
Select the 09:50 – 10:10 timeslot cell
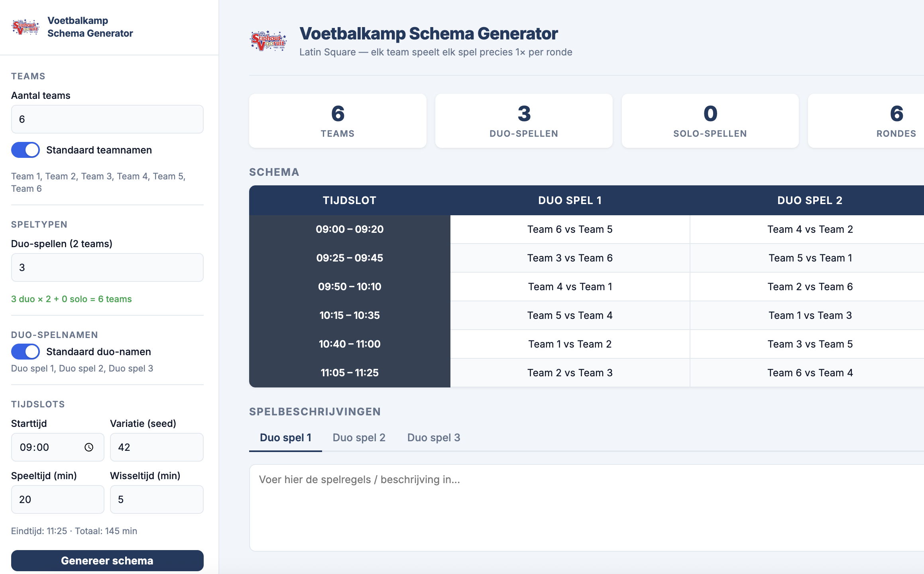[x=350, y=287]
